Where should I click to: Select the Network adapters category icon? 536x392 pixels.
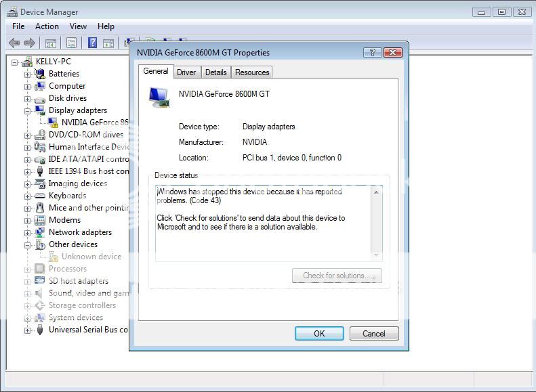tap(39, 232)
